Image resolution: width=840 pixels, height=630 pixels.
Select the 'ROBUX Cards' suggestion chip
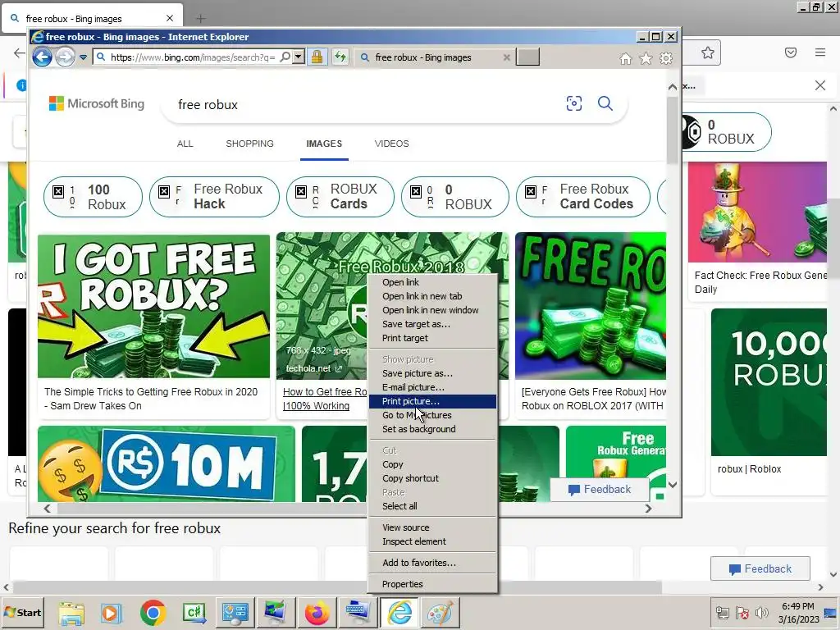coord(340,197)
